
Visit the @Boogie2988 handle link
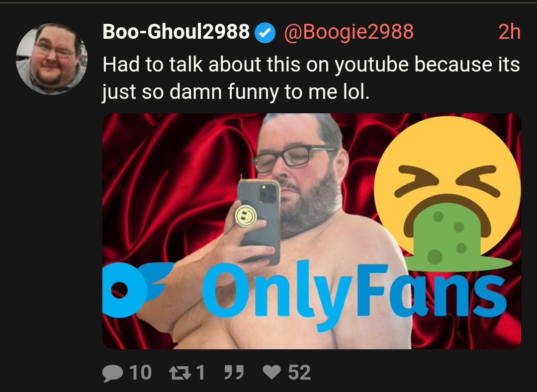click(349, 32)
